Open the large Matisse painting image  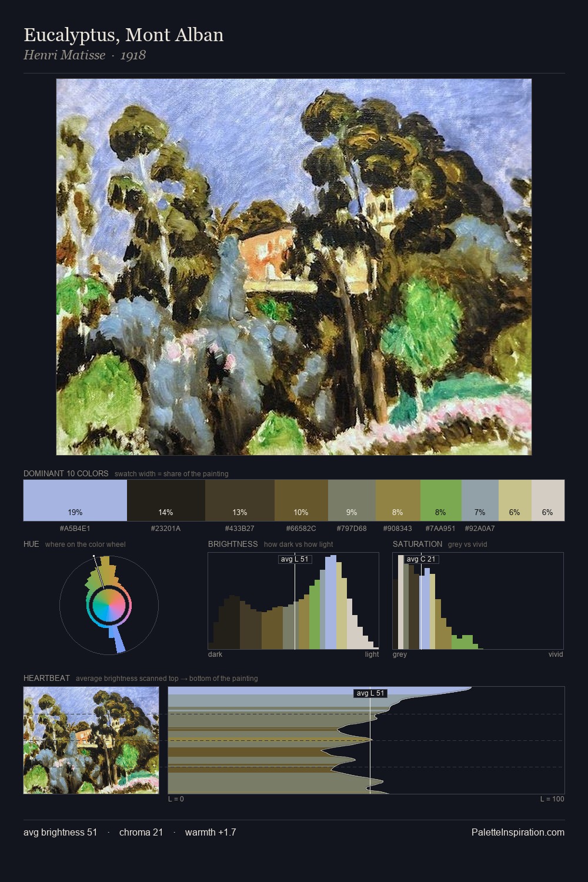pos(294,267)
